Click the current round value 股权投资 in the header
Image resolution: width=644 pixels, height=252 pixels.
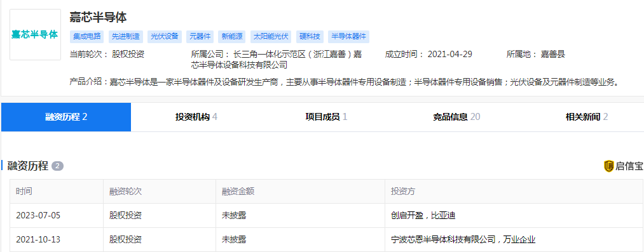click(x=128, y=55)
